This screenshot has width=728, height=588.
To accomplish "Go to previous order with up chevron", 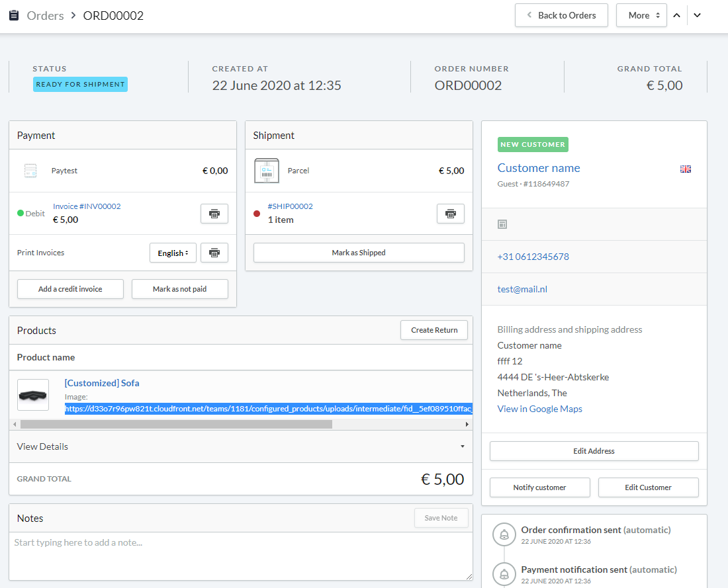I will (676, 15).
